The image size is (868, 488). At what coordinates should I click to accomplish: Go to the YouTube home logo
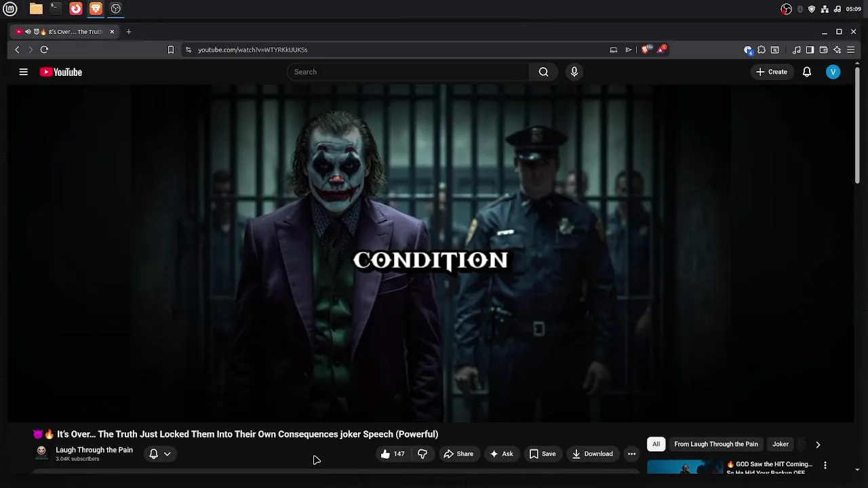point(61,72)
